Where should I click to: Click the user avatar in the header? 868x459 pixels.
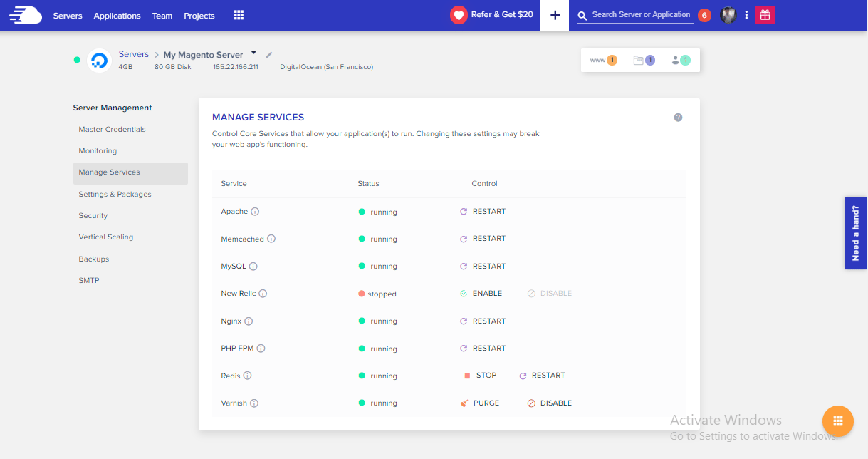coord(728,14)
